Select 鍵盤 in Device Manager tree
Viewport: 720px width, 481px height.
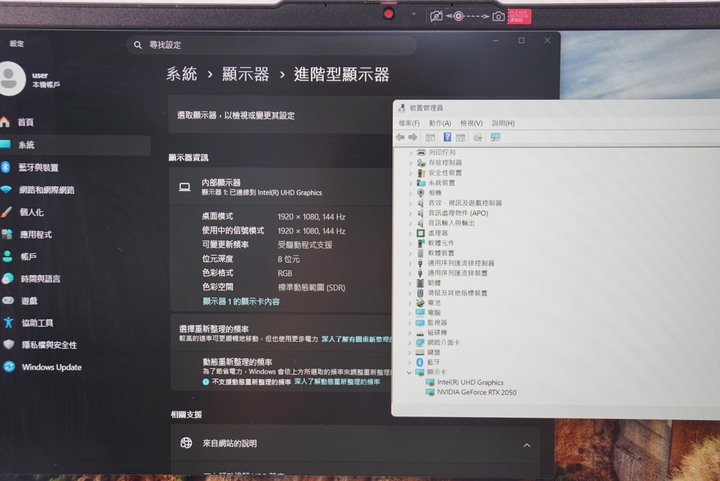[433, 352]
